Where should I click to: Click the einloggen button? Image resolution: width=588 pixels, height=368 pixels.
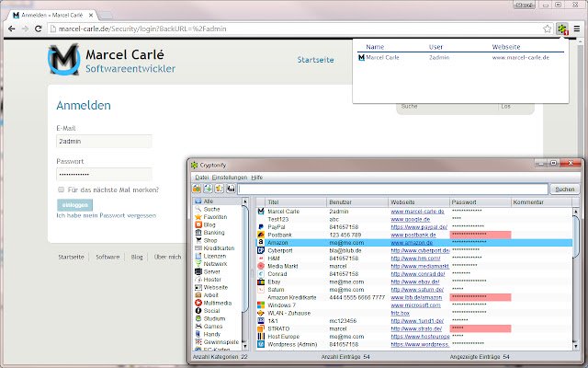(74, 205)
